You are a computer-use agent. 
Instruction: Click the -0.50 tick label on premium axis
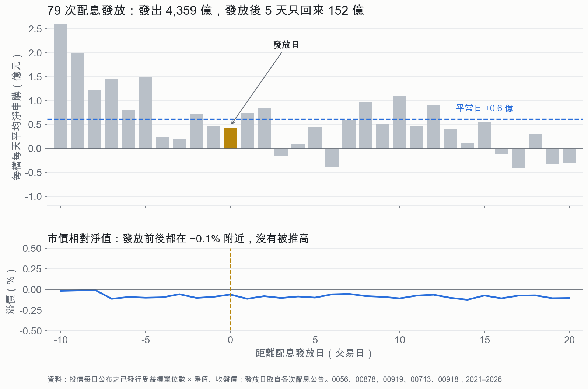click(31, 331)
